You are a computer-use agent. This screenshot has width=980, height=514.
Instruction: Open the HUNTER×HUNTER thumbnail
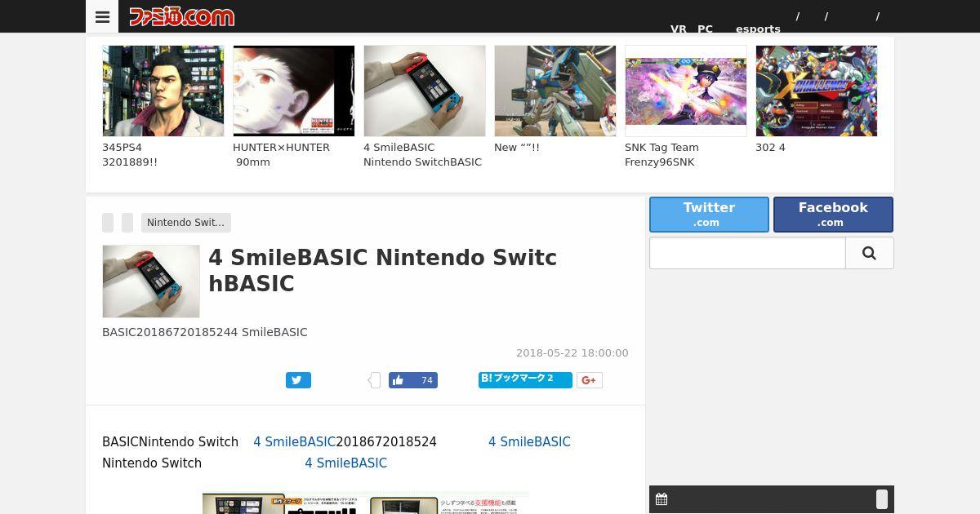294,91
